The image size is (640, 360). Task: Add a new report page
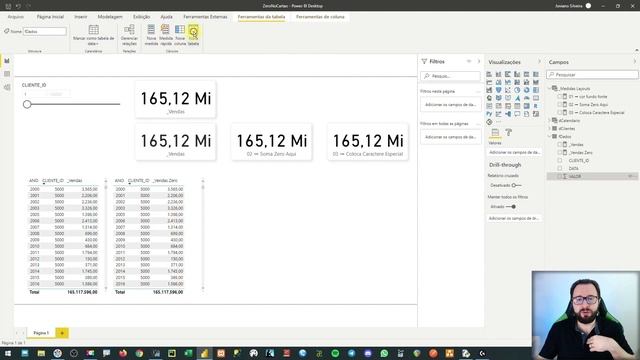(62, 333)
